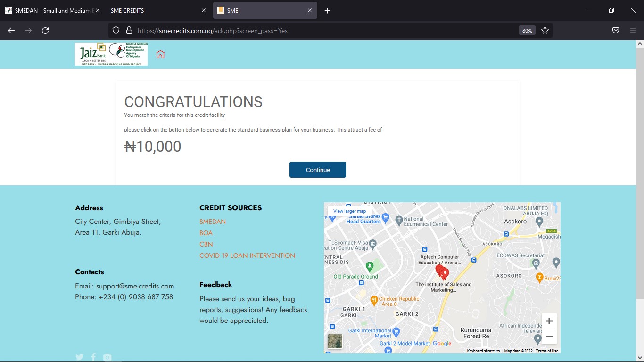Click the Garki International Market marker
The height and width of the screenshot is (362, 644).
pos(396,332)
